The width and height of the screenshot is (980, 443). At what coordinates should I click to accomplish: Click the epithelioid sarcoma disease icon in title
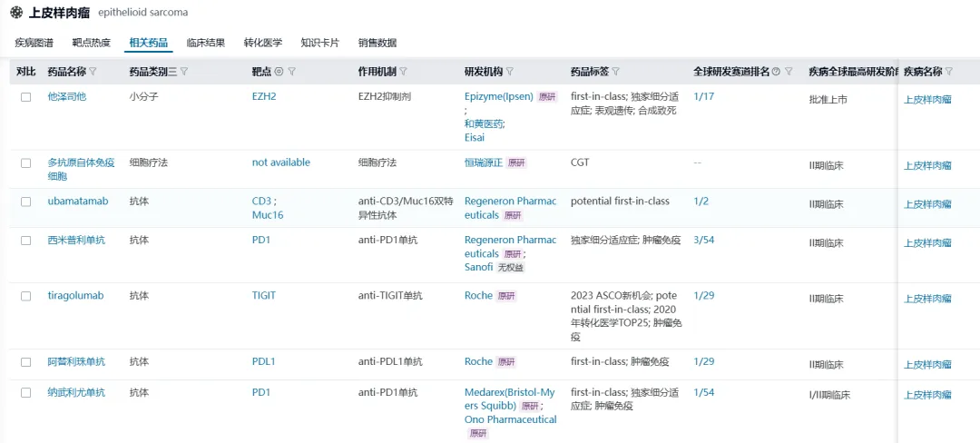pos(15,14)
